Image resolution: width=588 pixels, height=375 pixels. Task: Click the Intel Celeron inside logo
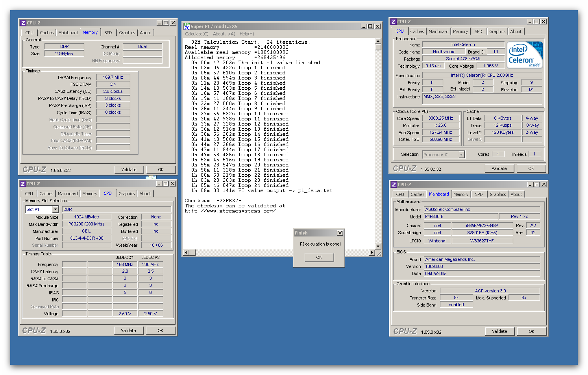click(x=525, y=55)
